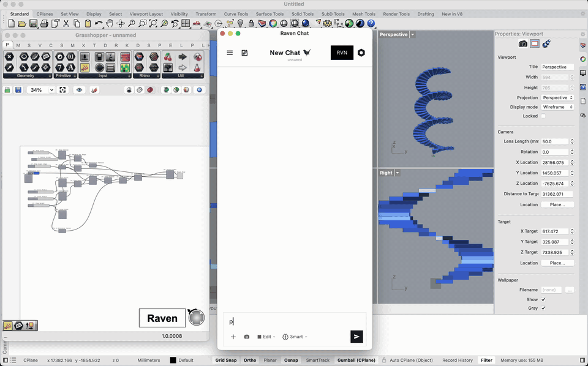
Task: Toggle SmartTrack in status bar
Action: 318,360
